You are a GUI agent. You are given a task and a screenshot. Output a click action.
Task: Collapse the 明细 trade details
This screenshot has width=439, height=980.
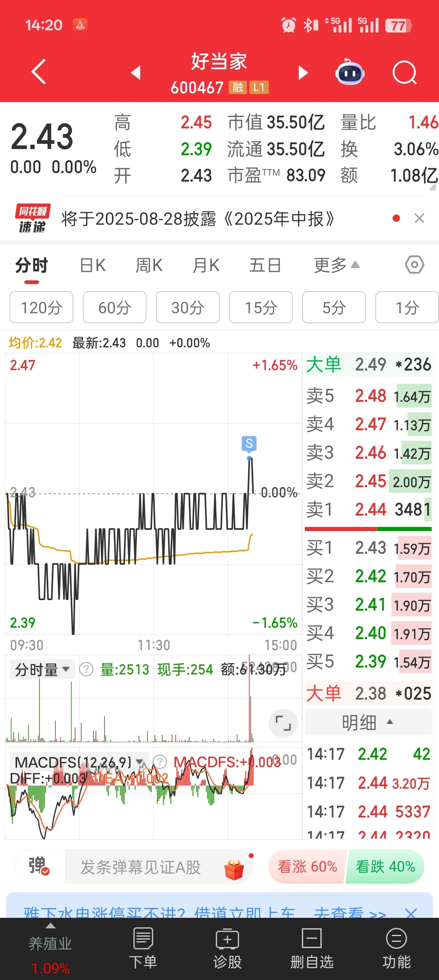pyautogui.click(x=368, y=722)
